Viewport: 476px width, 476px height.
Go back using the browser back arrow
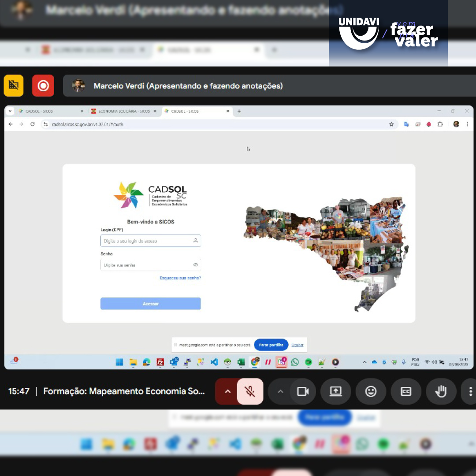pos(11,124)
